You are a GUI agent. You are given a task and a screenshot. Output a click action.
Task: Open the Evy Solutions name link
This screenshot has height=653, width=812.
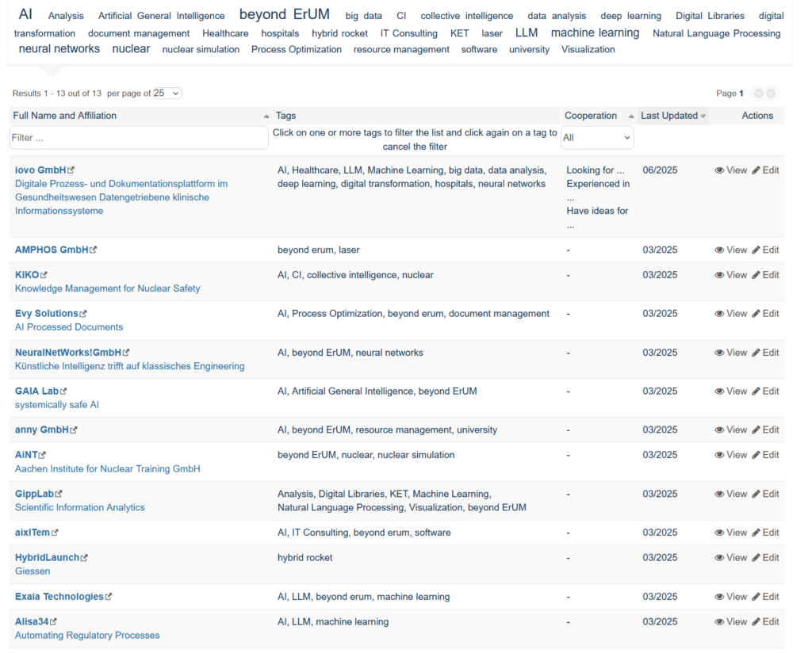[x=47, y=314]
